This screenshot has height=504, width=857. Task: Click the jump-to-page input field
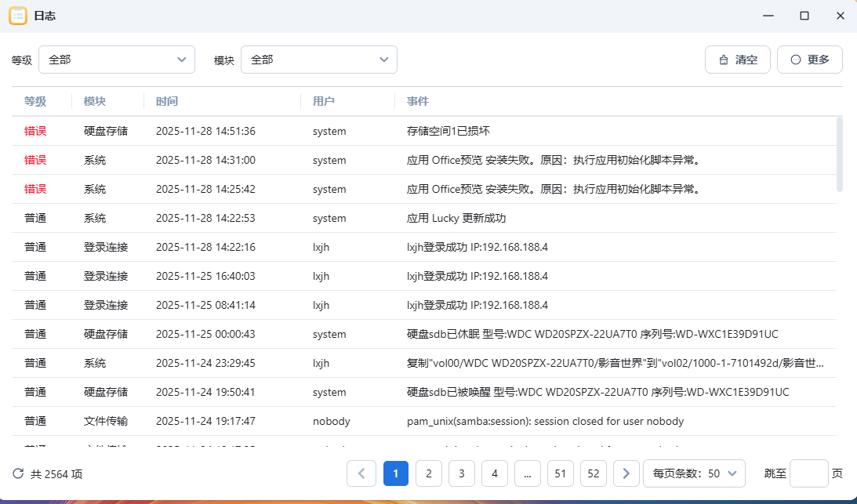click(x=808, y=473)
